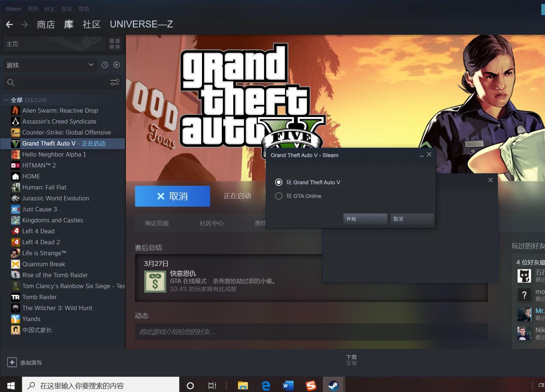Select 玩 GTA Online radio option

click(279, 196)
